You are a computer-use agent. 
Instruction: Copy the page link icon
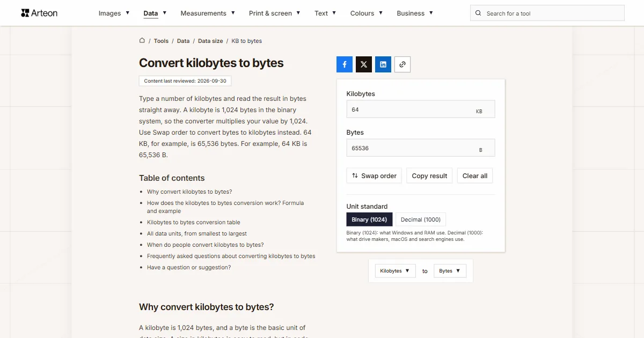click(x=402, y=64)
